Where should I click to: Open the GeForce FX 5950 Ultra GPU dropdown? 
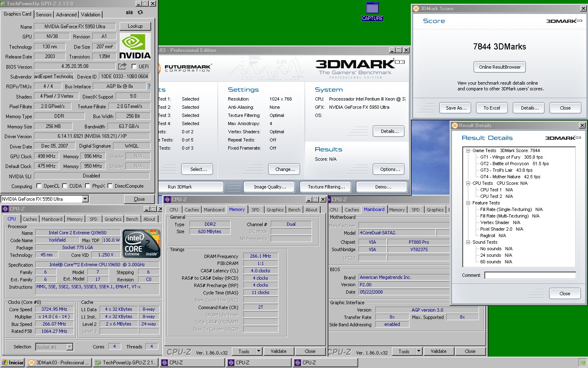point(85,199)
